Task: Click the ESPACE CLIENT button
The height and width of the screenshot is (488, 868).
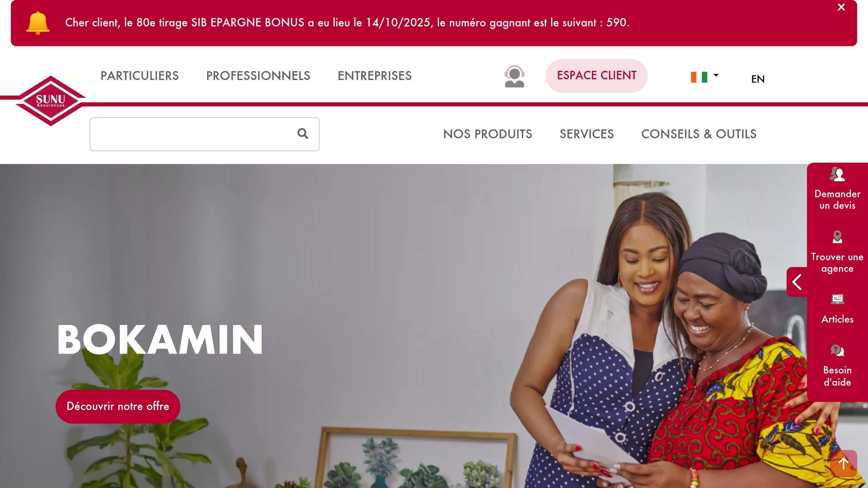Action: (x=596, y=76)
